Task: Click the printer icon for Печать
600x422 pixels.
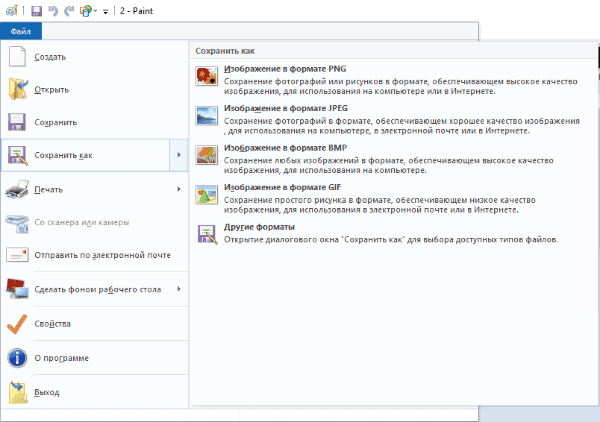Action: click(x=17, y=189)
